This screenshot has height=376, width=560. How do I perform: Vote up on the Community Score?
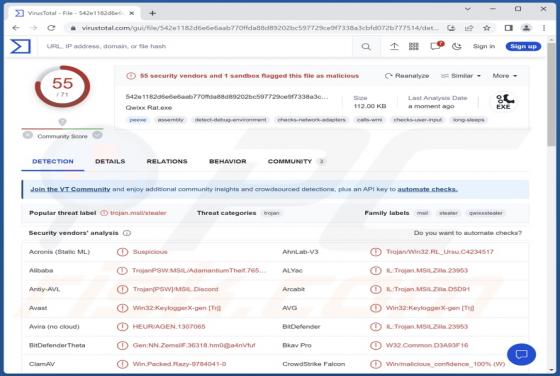coord(98,135)
